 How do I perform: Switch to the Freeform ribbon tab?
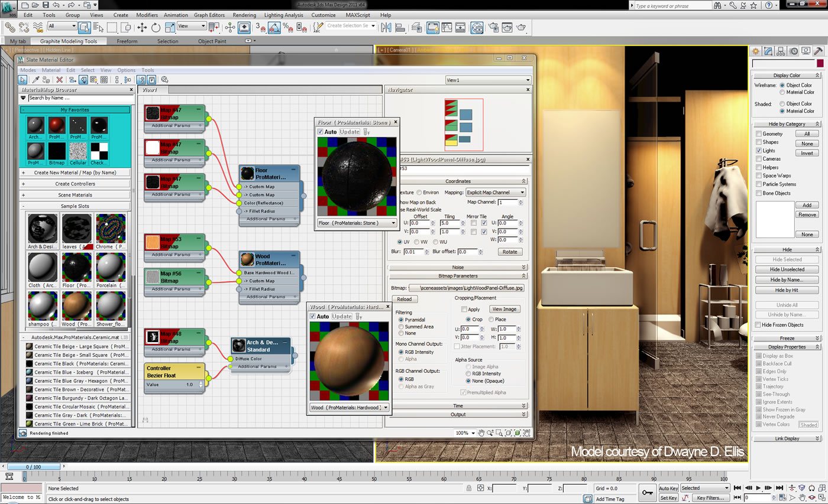127,41
